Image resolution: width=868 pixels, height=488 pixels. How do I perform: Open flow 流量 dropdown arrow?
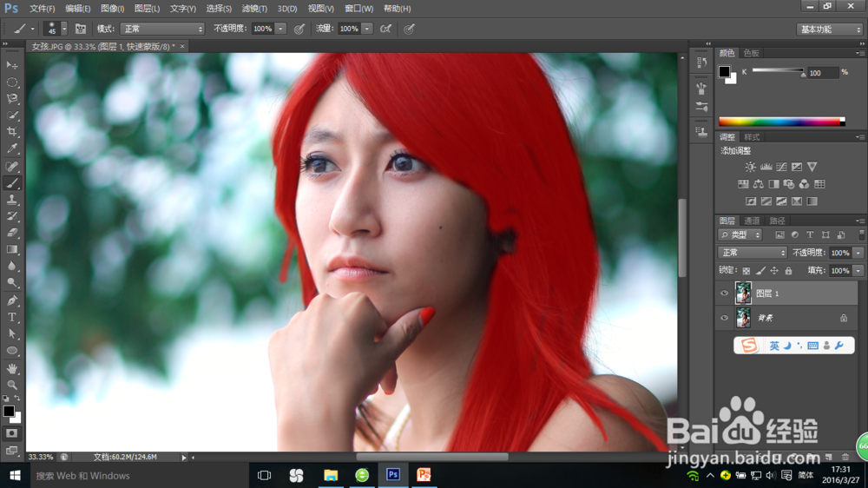pyautogui.click(x=367, y=29)
